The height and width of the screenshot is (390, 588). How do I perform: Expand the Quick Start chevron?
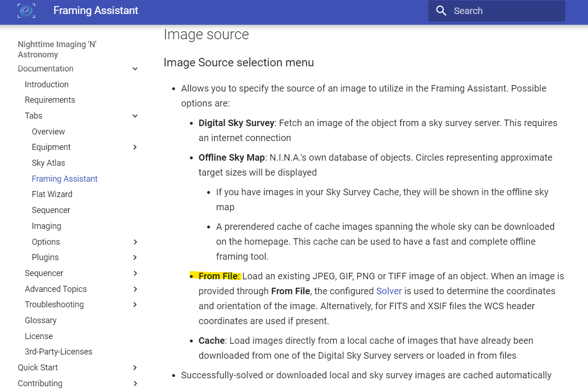pyautogui.click(x=135, y=368)
